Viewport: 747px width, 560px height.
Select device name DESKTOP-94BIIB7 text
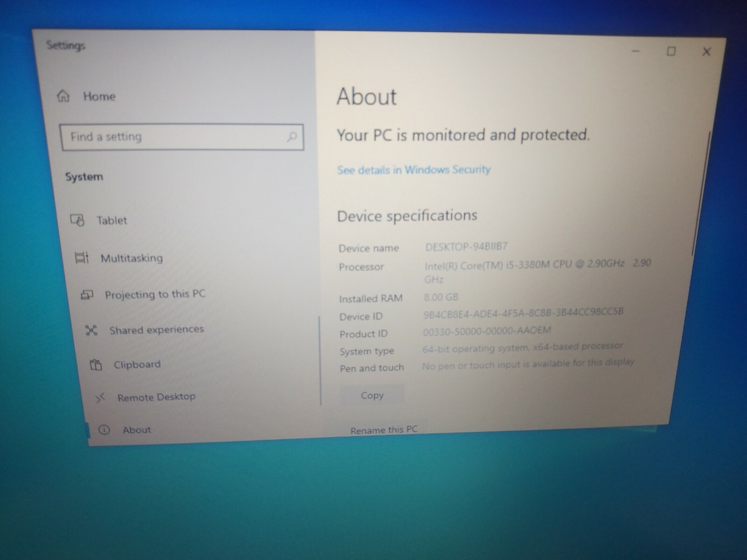point(466,246)
